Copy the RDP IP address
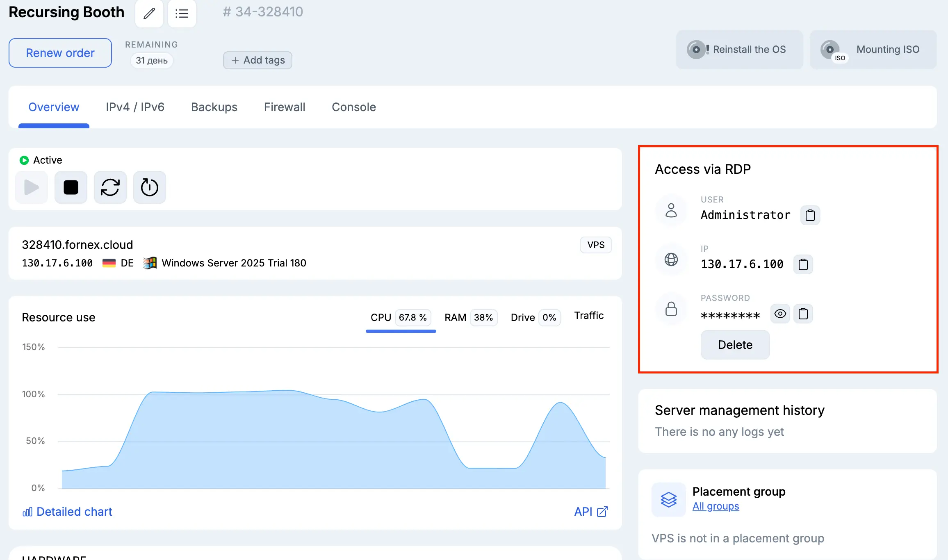 point(803,264)
